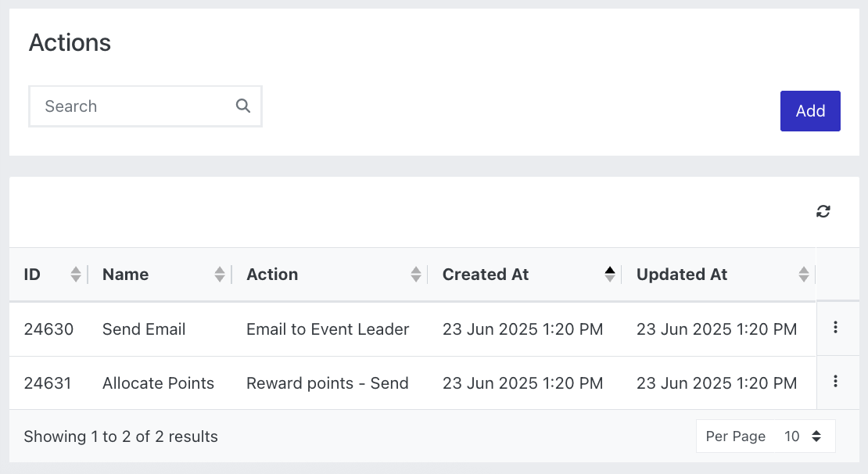Open options menu for Send Email row

tap(835, 327)
